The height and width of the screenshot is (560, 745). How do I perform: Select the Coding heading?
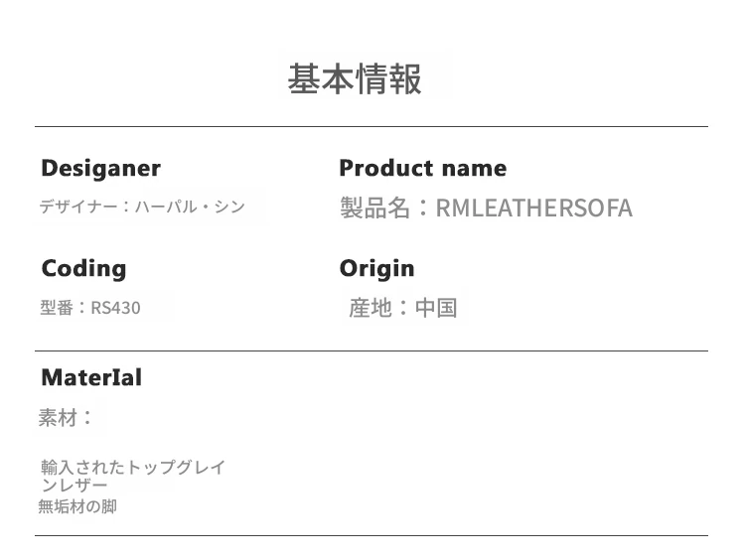83,268
